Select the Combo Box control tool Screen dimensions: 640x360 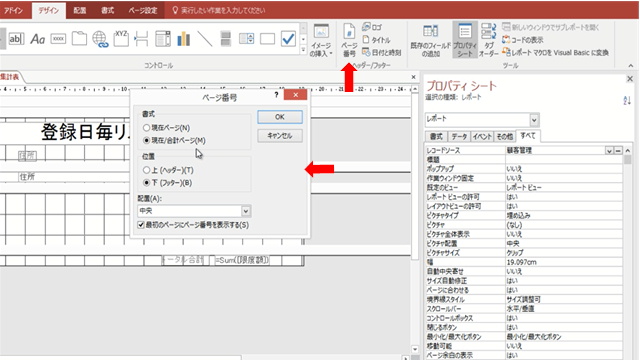tap(163, 39)
